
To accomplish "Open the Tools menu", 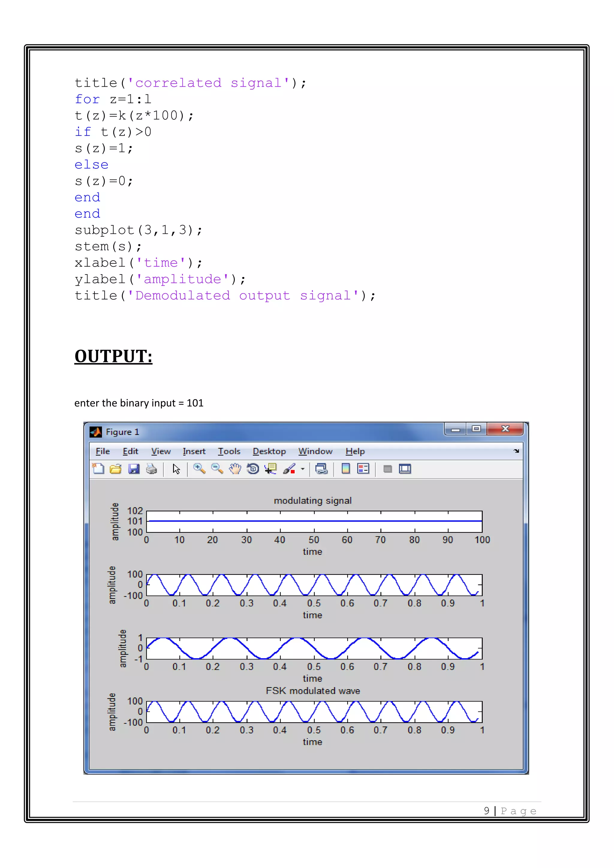I will [x=229, y=451].
